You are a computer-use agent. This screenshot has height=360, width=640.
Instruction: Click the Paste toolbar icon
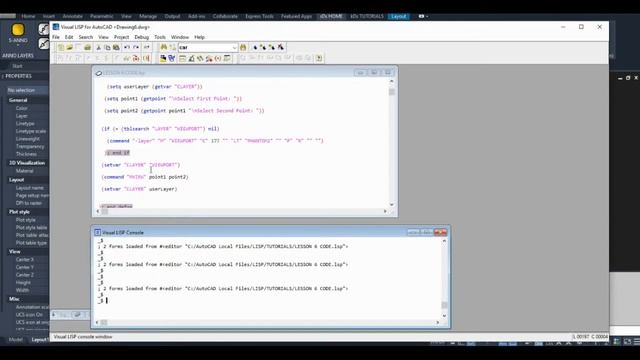(x=116, y=47)
